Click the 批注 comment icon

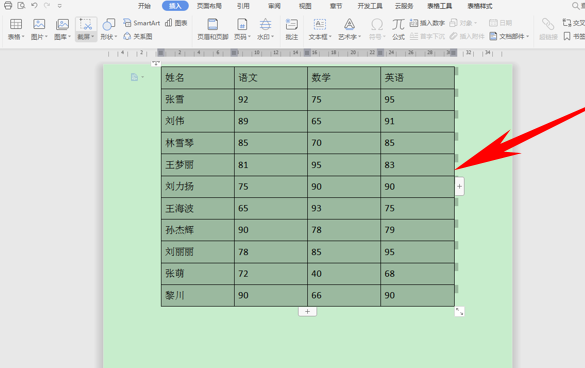291,24
